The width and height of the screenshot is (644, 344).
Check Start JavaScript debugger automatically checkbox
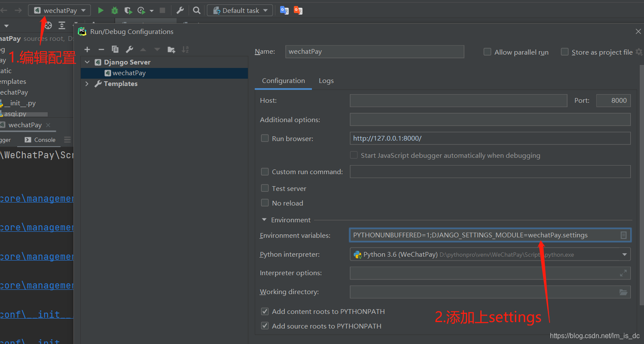tap(354, 155)
